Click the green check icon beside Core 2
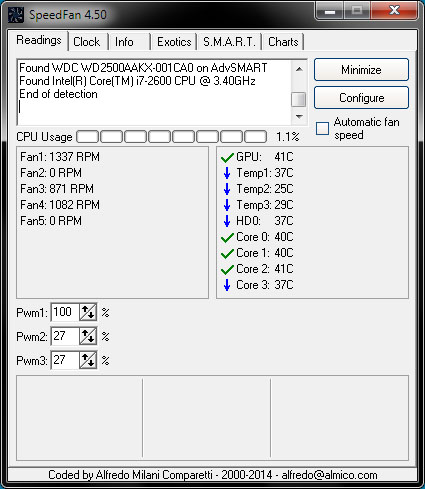425x489 pixels. point(227,269)
